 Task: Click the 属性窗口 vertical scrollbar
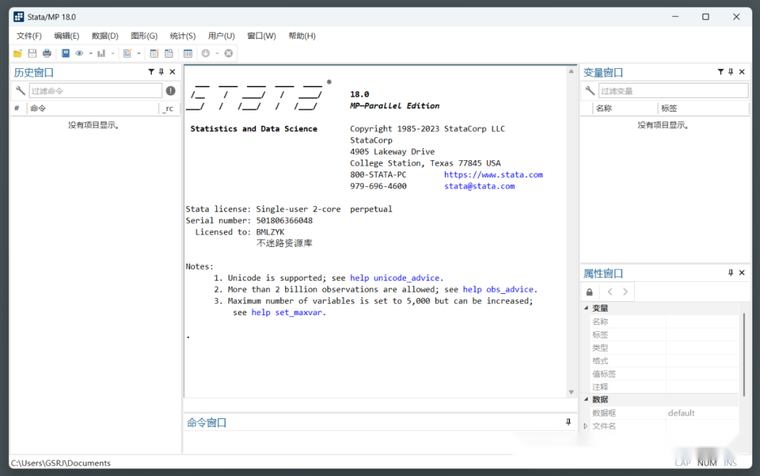744,354
